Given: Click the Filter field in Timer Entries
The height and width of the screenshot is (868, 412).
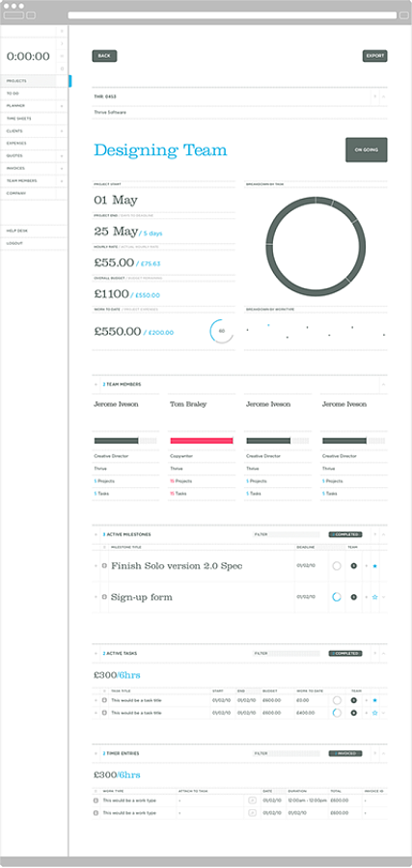Looking at the screenshot, I should pyautogui.click(x=287, y=753).
